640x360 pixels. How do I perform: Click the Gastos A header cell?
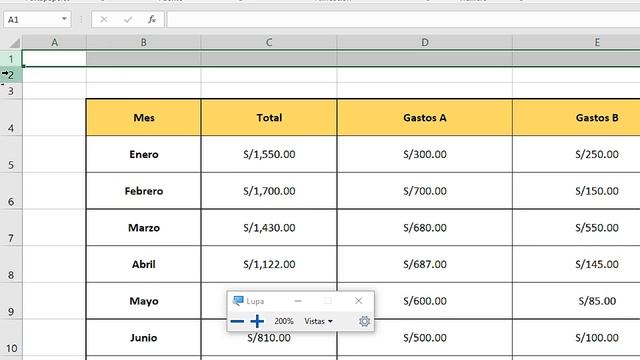(x=425, y=118)
